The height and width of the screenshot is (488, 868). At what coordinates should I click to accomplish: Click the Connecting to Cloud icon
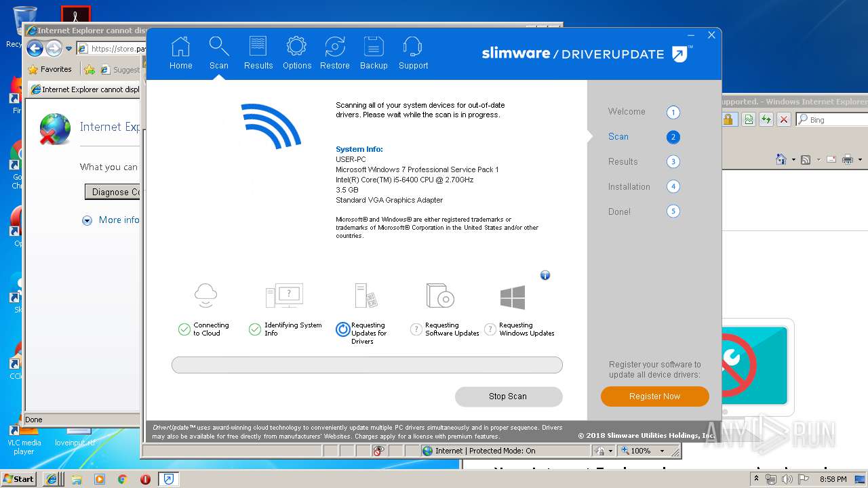pos(205,296)
